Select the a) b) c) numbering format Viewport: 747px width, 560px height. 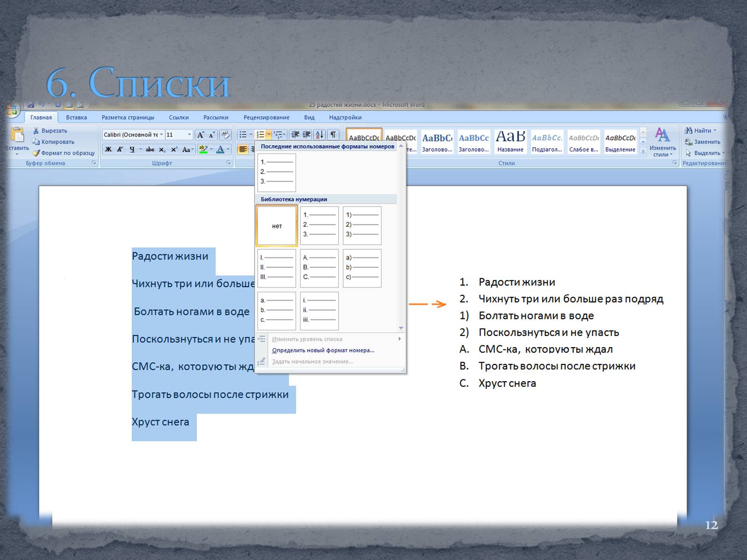click(x=362, y=268)
